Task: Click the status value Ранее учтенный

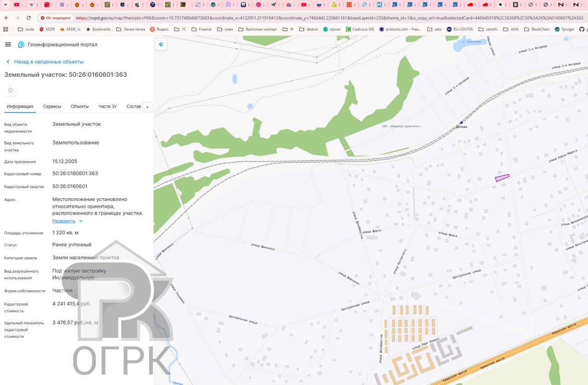Action: point(72,245)
